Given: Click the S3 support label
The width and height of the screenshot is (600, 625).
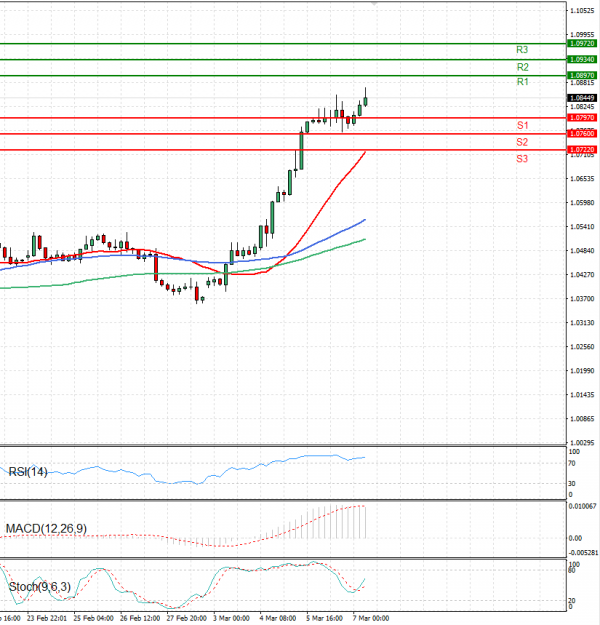Looking at the screenshot, I should click(x=522, y=159).
